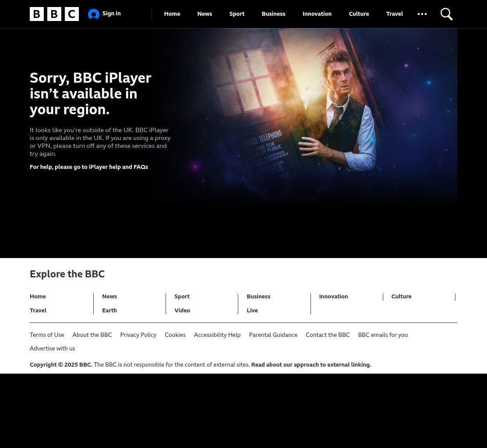Open News in the top navigation
487x448 pixels.
(x=205, y=14)
